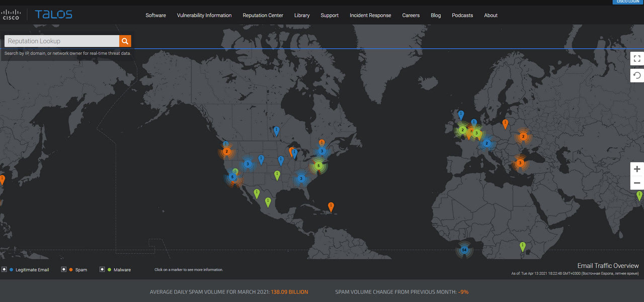Toggle the Legitimate Email checkbox

coord(4,269)
